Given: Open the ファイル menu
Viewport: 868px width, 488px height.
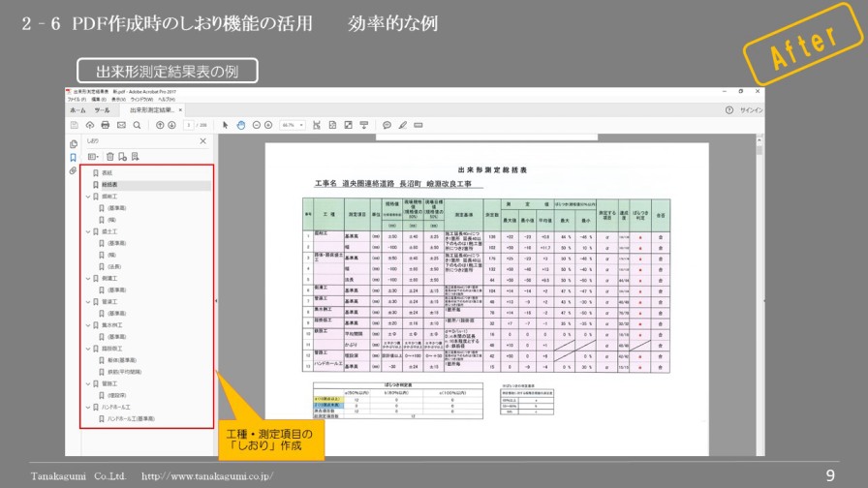Looking at the screenshot, I should click(x=76, y=99).
